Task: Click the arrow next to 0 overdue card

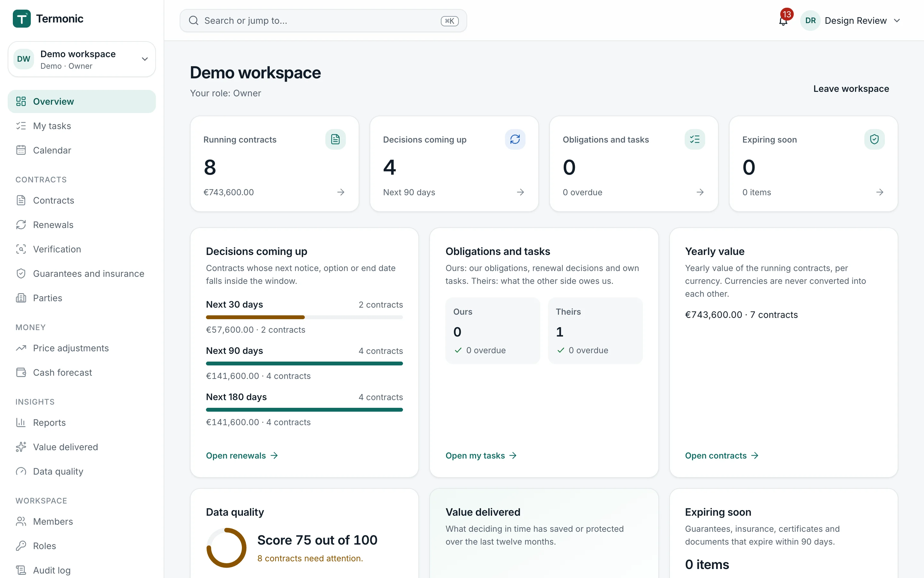Action: click(x=700, y=192)
